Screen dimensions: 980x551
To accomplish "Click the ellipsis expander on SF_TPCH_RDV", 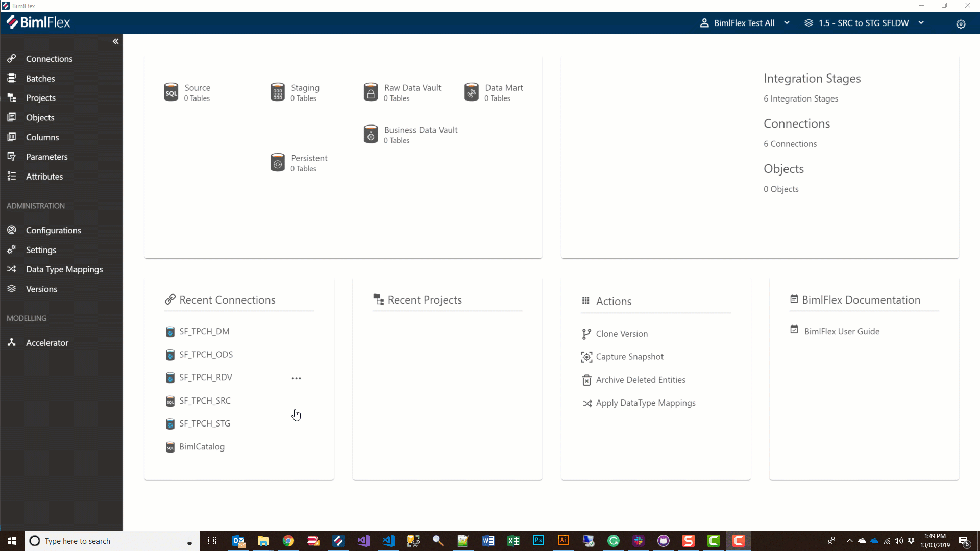I will coord(296,378).
